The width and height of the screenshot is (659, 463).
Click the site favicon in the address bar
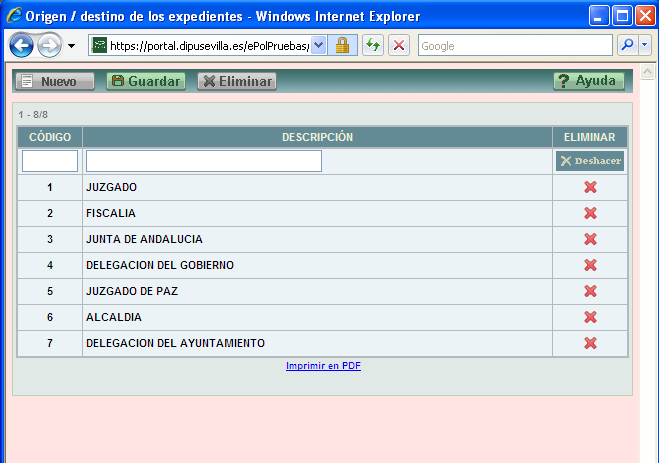100,45
